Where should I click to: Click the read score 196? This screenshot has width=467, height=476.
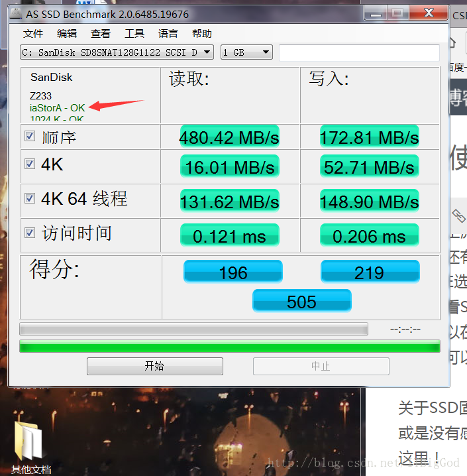coord(233,272)
